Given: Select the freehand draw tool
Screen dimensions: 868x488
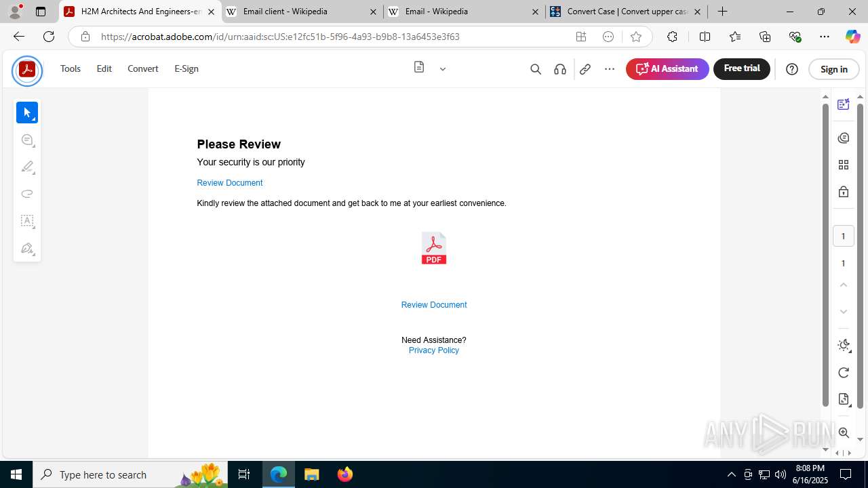Looking at the screenshot, I should coord(27,194).
